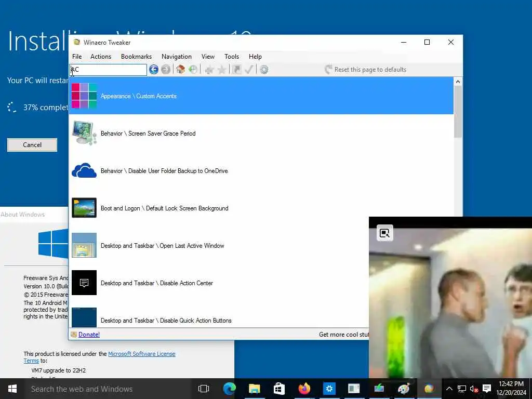Click the muted volume tray icon
The height and width of the screenshot is (399, 532).
(x=474, y=389)
